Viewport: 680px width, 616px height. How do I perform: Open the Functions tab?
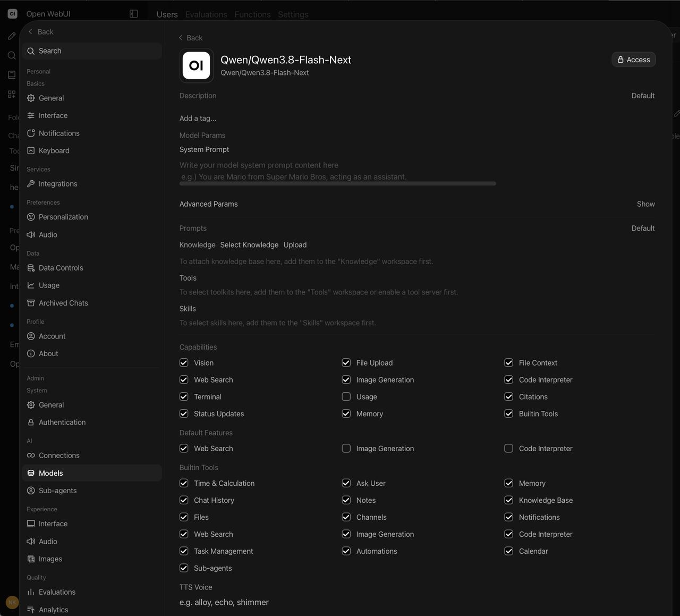(252, 14)
